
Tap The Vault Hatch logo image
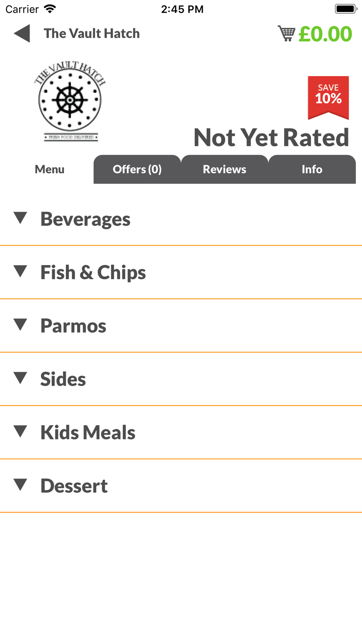tap(70, 101)
